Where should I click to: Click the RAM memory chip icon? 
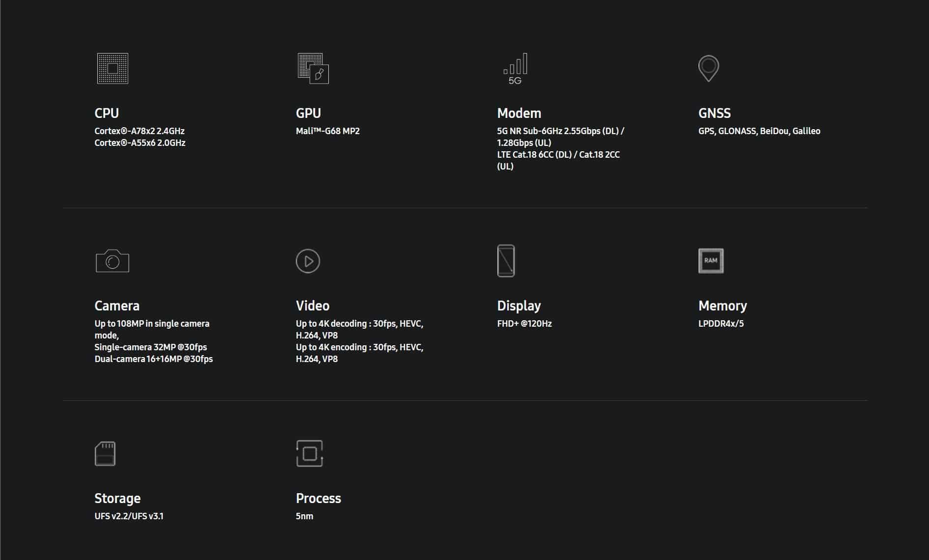711,261
